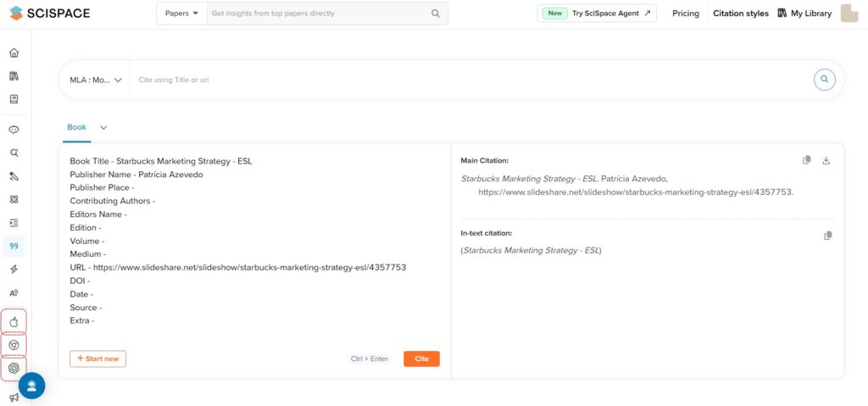Click the Publisher Place line
Image resolution: width=868 pixels, height=406 pixels.
tap(102, 188)
